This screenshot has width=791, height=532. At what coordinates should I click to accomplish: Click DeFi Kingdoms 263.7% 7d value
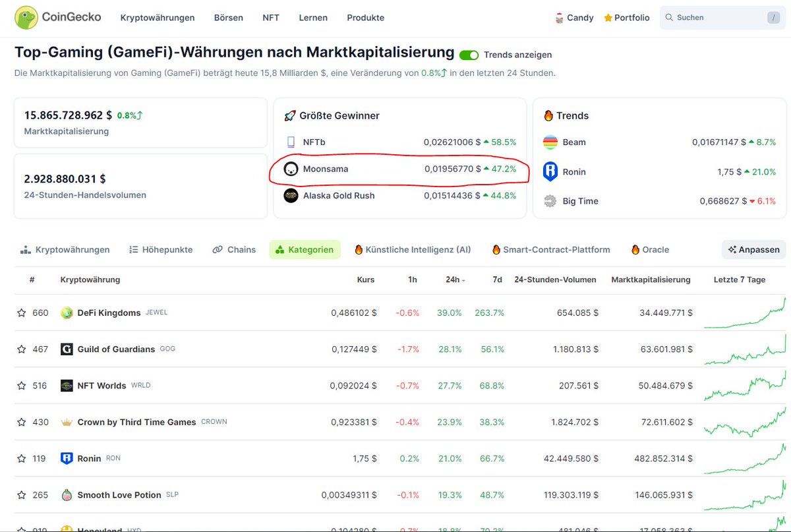pyautogui.click(x=489, y=312)
